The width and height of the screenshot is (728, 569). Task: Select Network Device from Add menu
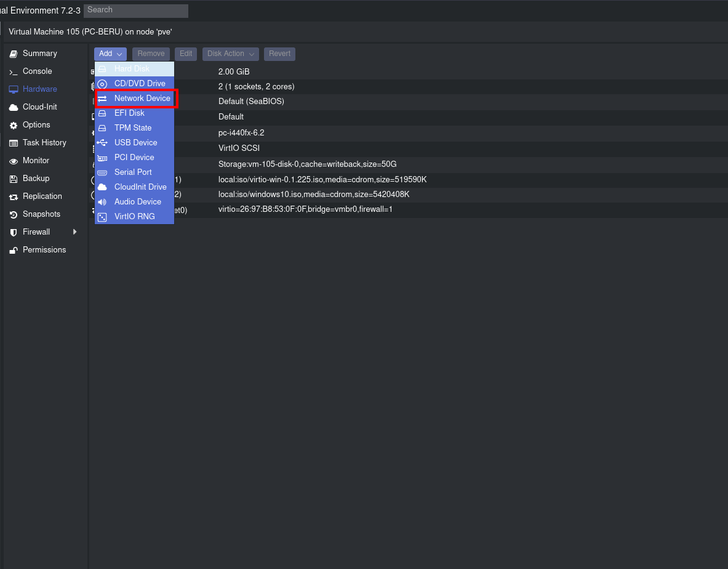pyautogui.click(x=142, y=99)
